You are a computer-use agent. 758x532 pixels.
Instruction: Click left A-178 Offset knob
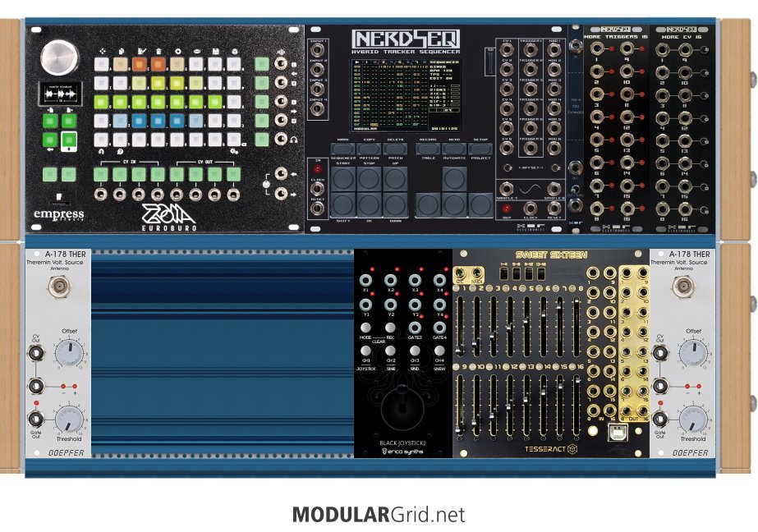pyautogui.click(x=69, y=351)
